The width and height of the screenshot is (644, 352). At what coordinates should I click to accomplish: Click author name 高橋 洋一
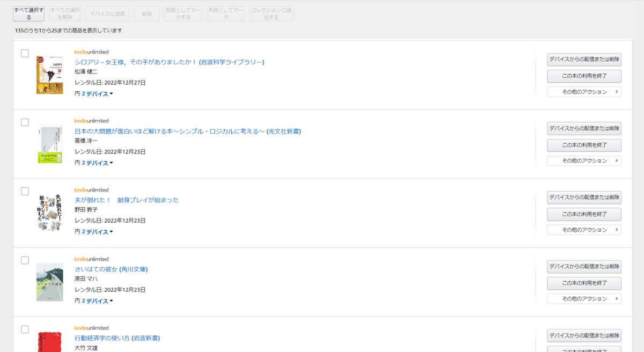(x=86, y=141)
